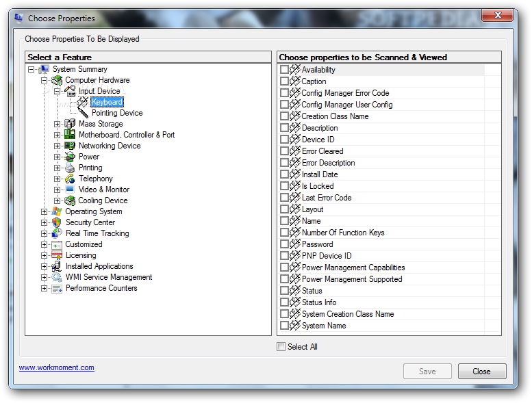
Task: Open the www.workmoment.com link
Action: tap(57, 367)
